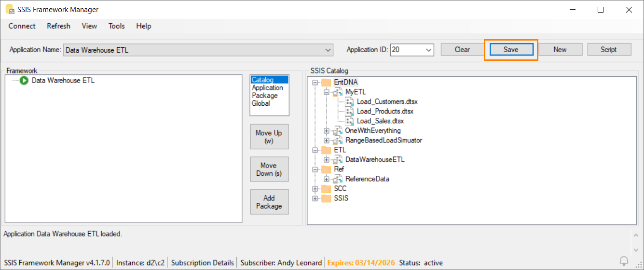This screenshot has height=270, width=644.
Task: Open the Tools menu
Action: 116,26
